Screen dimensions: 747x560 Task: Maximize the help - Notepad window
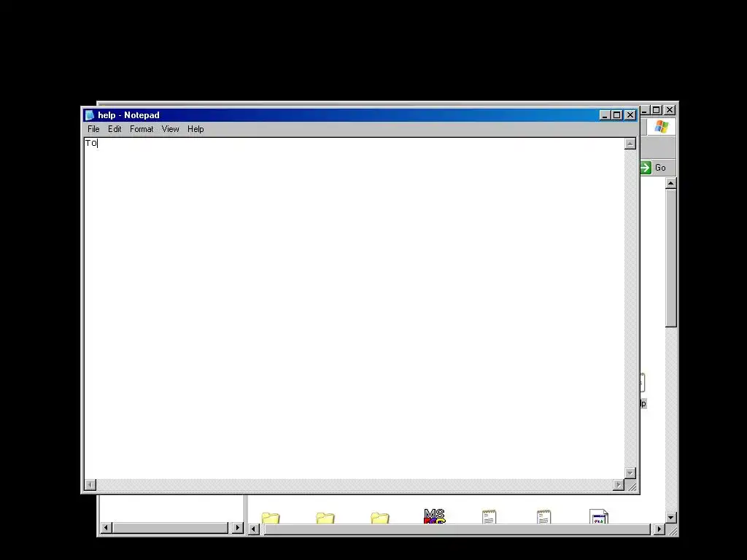617,115
